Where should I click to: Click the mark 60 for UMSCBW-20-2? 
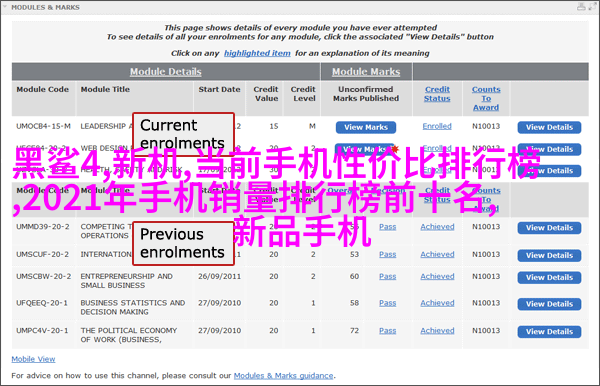(354, 276)
